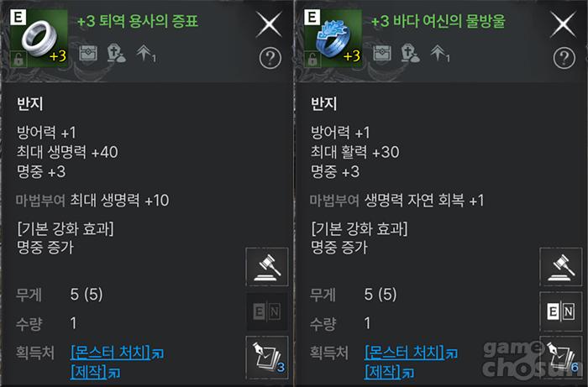Screen dimensions: 588x387
Task: Close the 바다 여신의 물방울 item panel
Action: pos(564,24)
